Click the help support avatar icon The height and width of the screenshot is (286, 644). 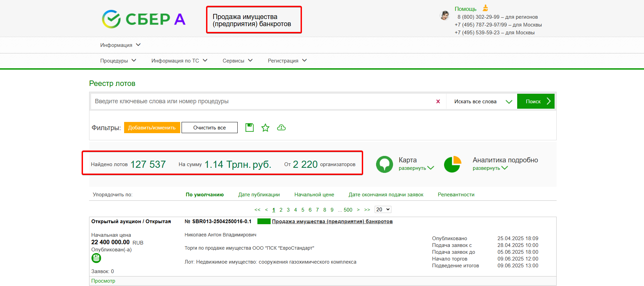tap(444, 15)
